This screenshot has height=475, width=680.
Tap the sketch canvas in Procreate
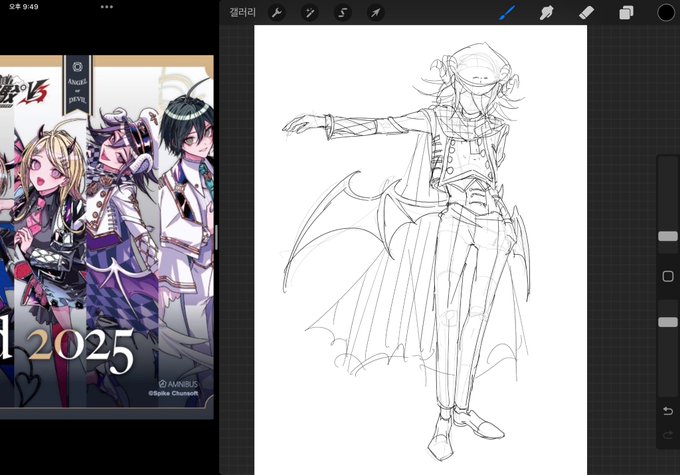tap(420, 250)
